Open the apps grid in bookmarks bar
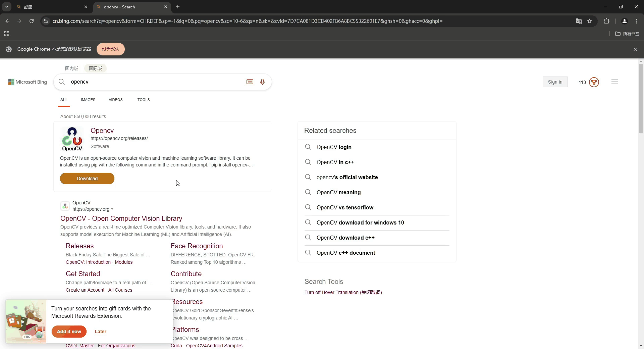This screenshot has height=349, width=644. (x=7, y=34)
